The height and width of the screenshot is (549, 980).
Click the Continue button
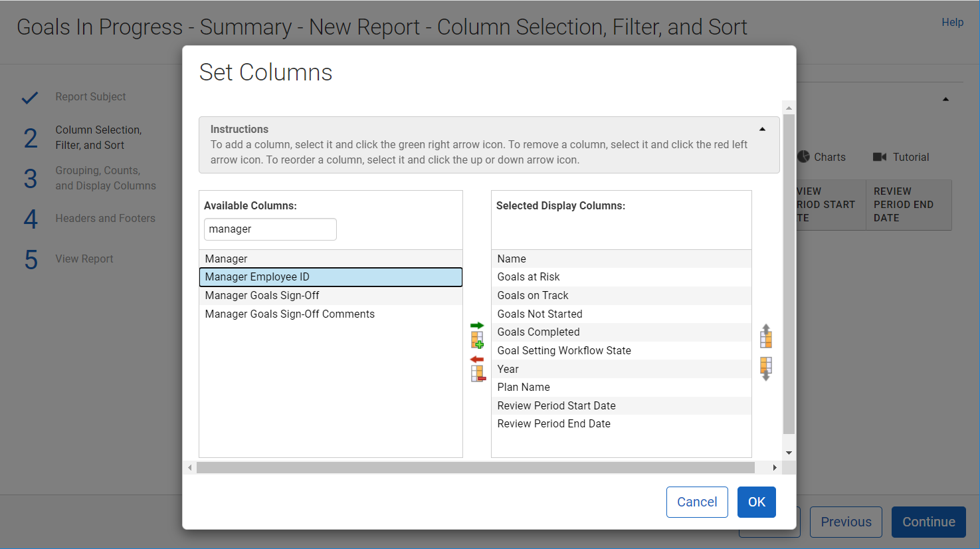click(x=928, y=522)
